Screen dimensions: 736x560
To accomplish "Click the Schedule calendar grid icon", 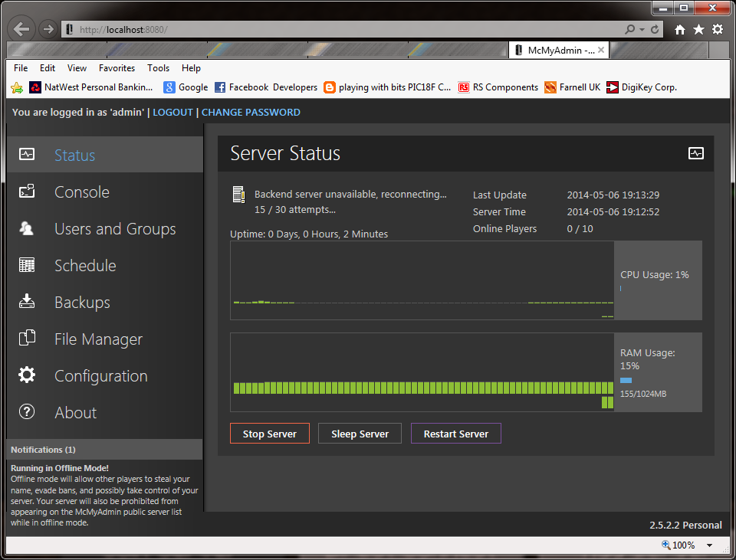I will (27, 265).
